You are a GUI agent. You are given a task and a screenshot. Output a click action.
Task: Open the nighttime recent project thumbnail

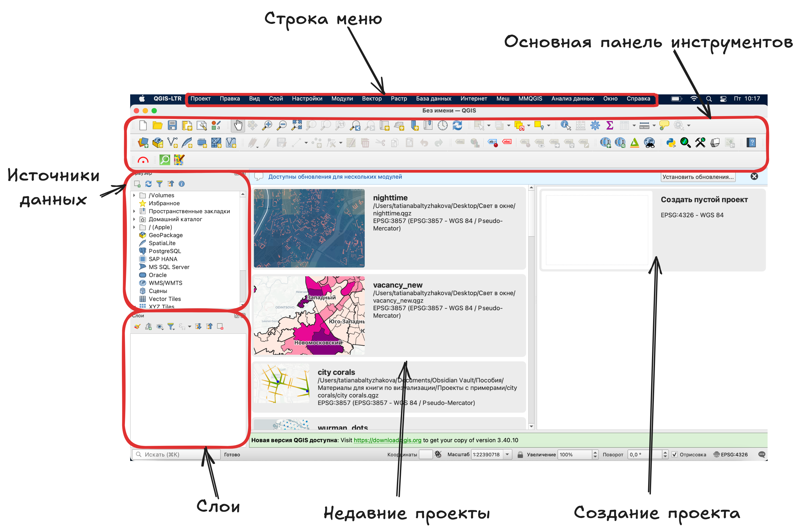[x=309, y=228]
